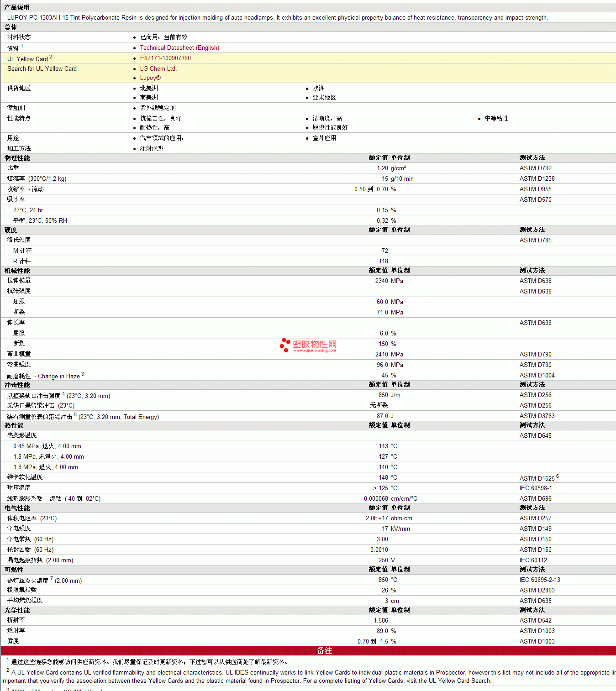Screen dimensions: 616x691
Task: Click the 欧洲 region entry
Action: click(x=318, y=88)
